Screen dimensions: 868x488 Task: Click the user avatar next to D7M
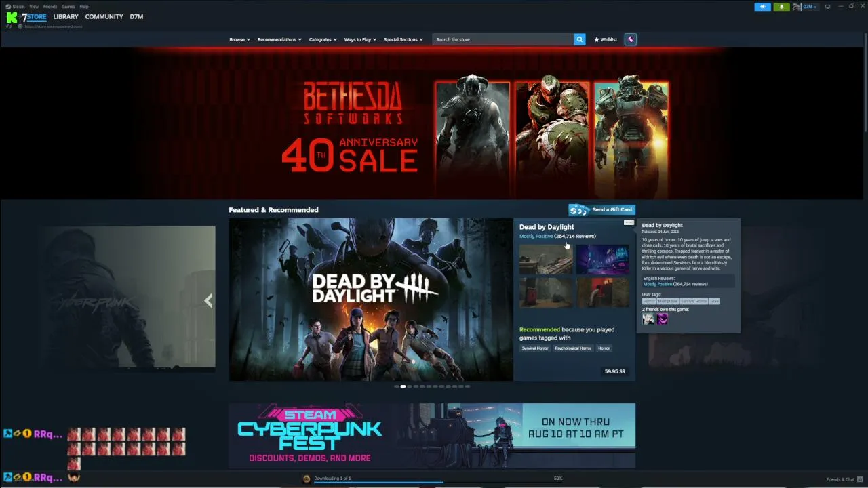(797, 7)
